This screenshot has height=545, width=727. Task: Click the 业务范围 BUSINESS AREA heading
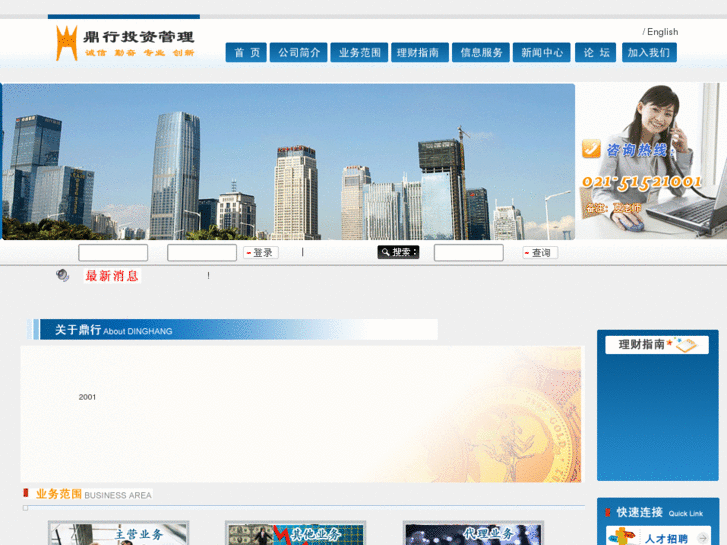pyautogui.click(x=94, y=494)
